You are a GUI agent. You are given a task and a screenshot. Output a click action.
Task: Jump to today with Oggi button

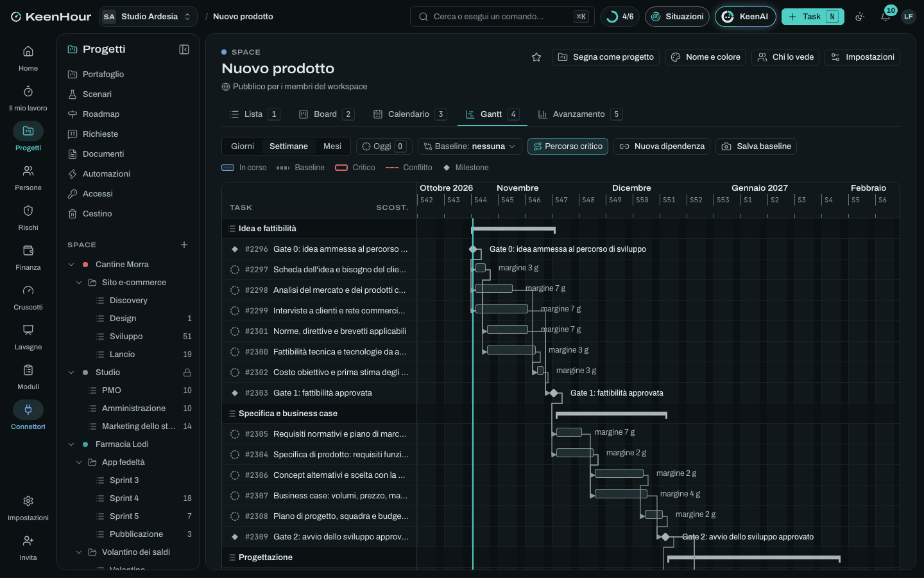tap(384, 146)
